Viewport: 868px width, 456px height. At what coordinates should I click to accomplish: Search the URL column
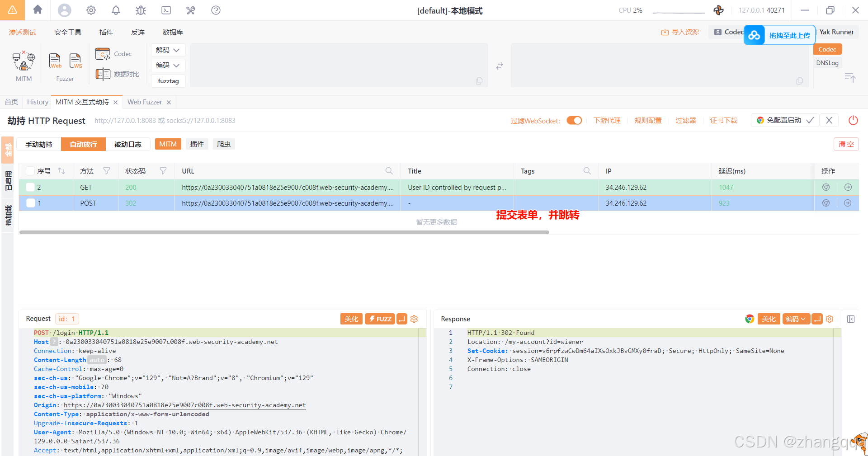point(389,171)
